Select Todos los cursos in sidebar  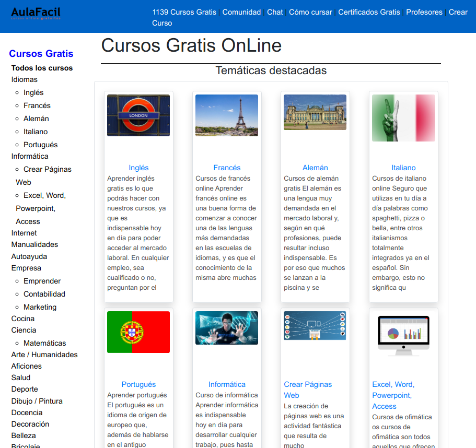[x=42, y=68]
